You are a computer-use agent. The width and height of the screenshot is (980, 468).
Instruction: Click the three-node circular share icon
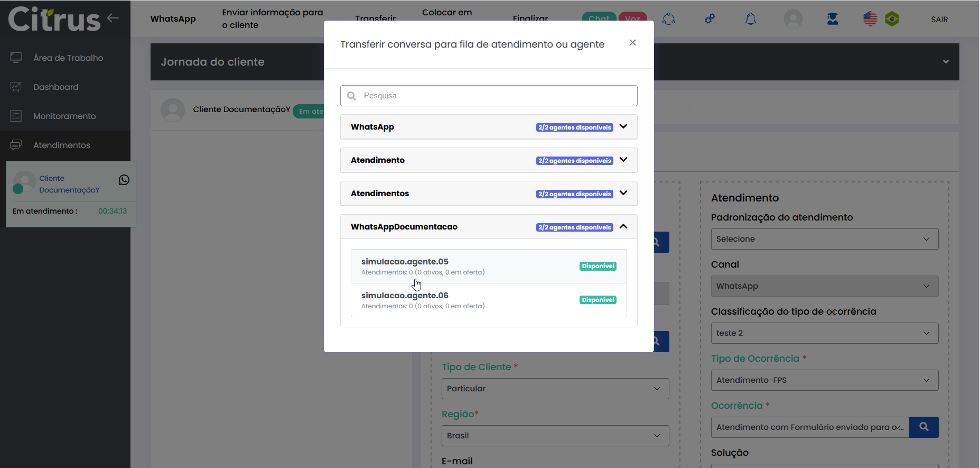click(x=669, y=19)
